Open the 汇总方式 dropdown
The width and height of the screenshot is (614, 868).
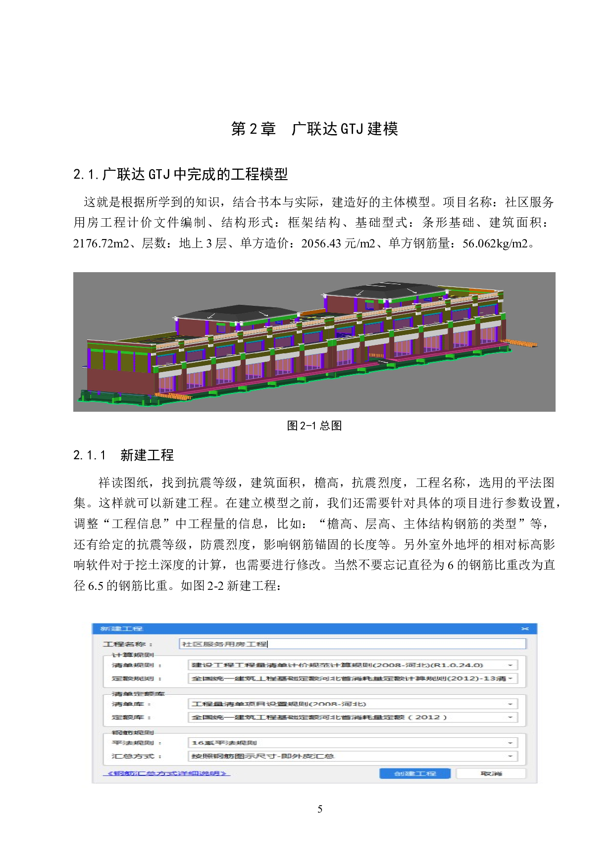pos(353,756)
